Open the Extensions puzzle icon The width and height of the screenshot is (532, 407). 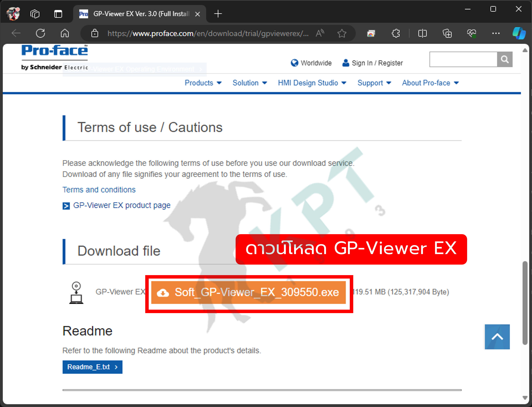pos(396,33)
